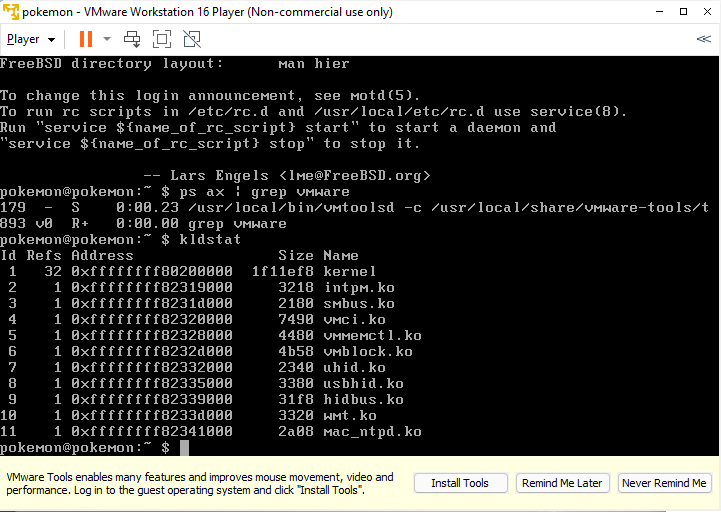The height and width of the screenshot is (512, 721).
Task: Click address '0xffffffff80200000'
Action: click(152, 271)
